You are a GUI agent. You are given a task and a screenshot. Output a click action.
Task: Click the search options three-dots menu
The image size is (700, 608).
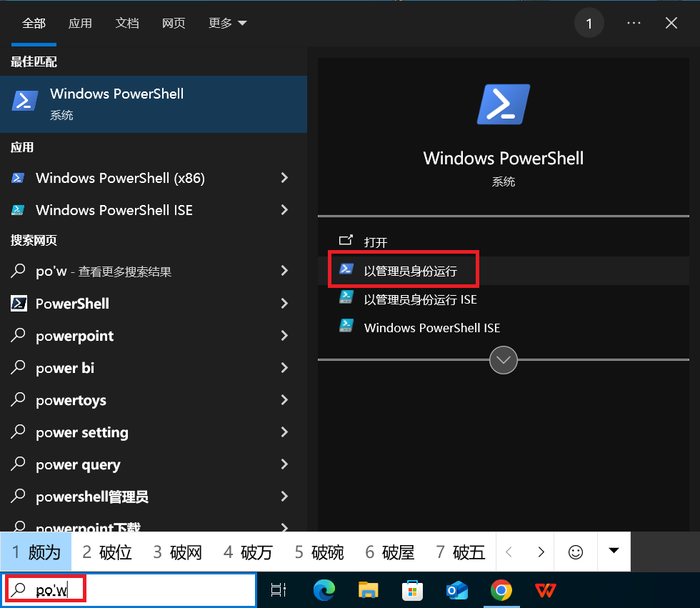click(x=634, y=23)
